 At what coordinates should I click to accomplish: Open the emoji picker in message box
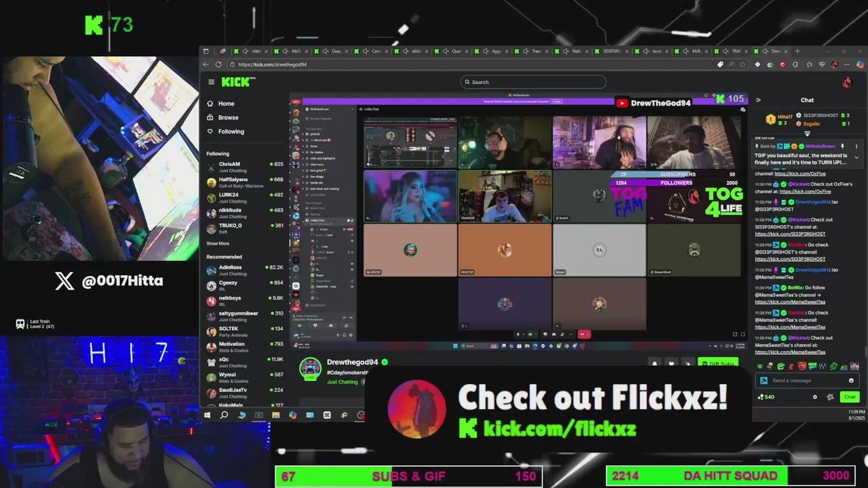(851, 380)
